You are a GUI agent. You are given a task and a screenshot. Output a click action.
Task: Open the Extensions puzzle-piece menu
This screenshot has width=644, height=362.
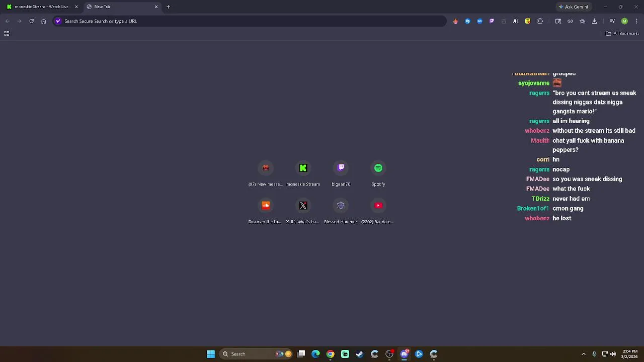(540, 21)
